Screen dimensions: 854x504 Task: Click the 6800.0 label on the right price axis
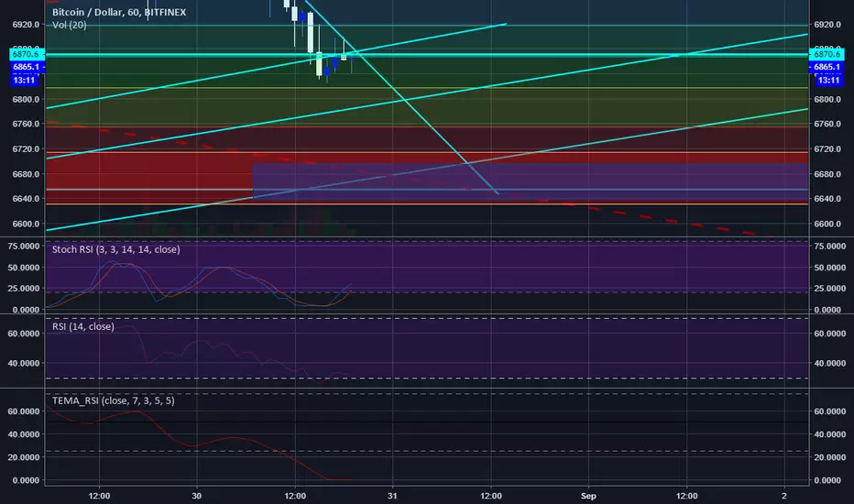(x=827, y=100)
